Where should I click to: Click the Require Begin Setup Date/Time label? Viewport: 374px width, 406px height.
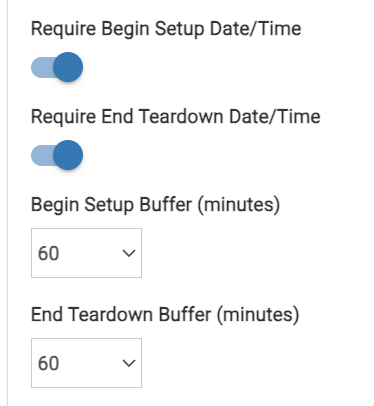click(166, 29)
